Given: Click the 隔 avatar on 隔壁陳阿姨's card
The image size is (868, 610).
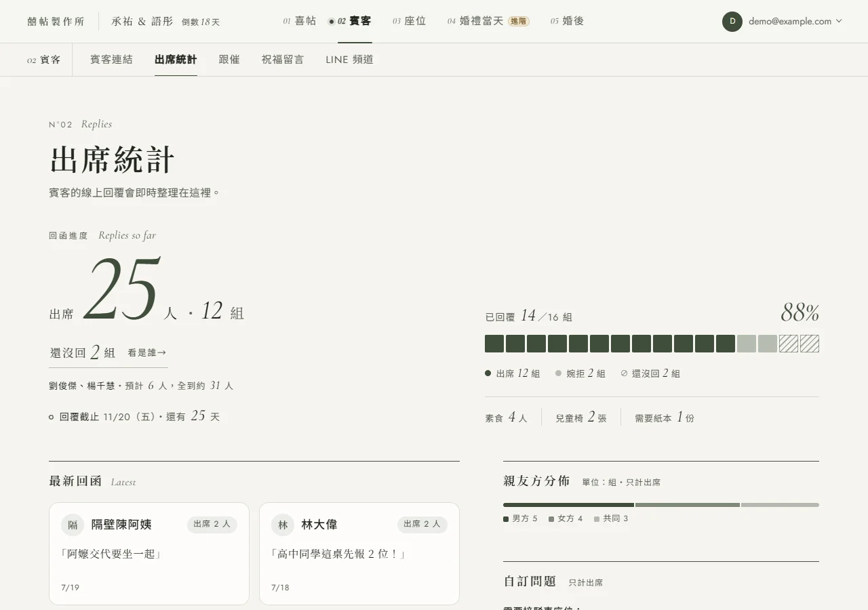Looking at the screenshot, I should (73, 525).
